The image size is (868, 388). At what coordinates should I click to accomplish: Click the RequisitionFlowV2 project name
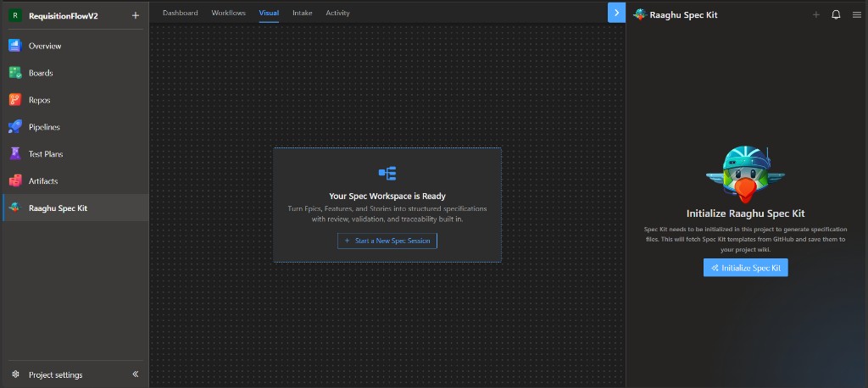coord(63,16)
